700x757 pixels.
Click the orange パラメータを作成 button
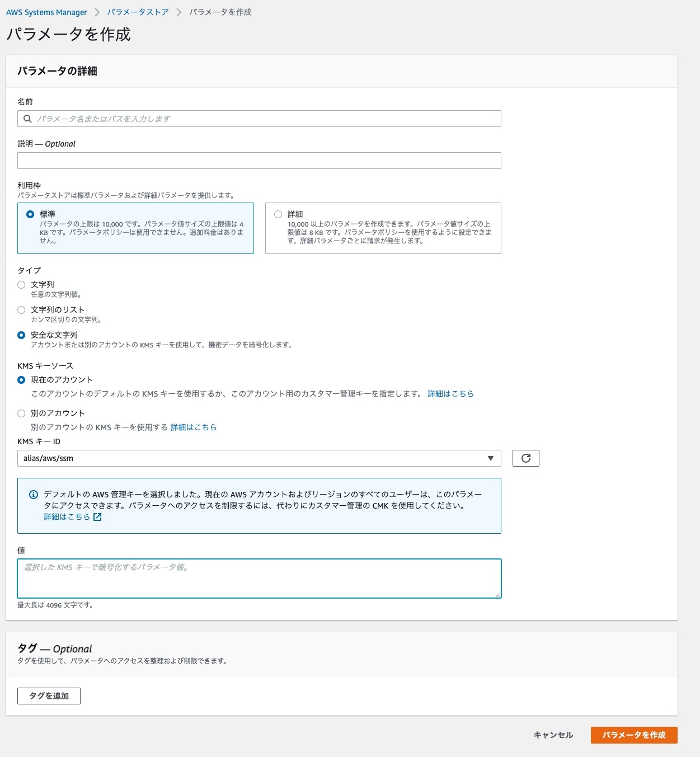point(633,735)
